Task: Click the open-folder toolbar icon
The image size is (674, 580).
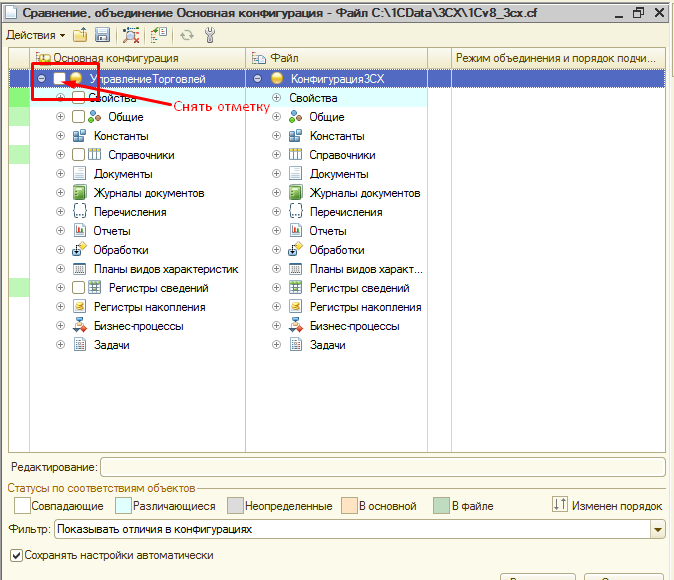Action: [x=80, y=35]
